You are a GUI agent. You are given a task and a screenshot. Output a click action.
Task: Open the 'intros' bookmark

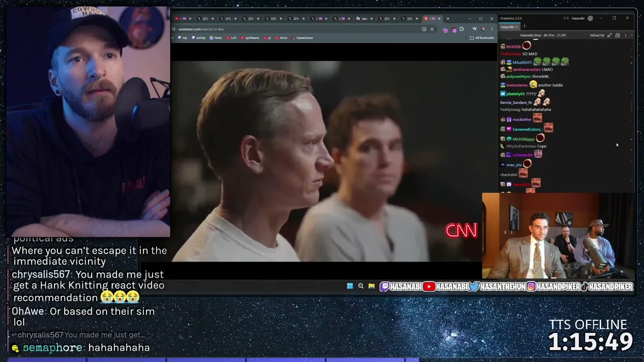click(x=282, y=38)
